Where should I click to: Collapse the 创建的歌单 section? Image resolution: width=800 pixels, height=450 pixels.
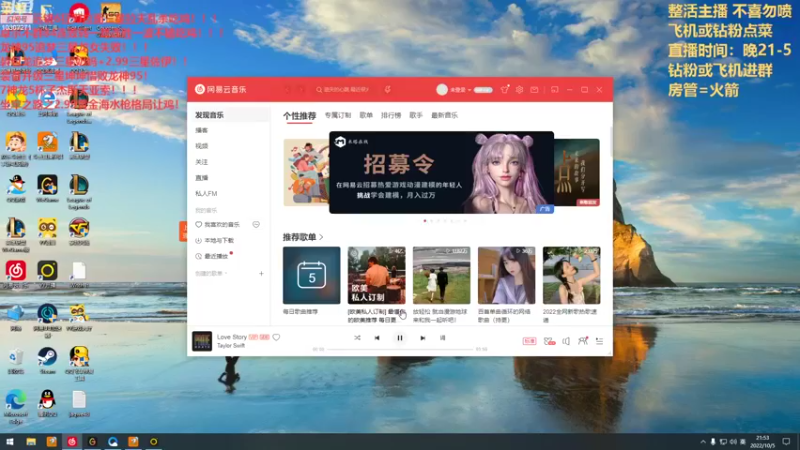point(211,273)
